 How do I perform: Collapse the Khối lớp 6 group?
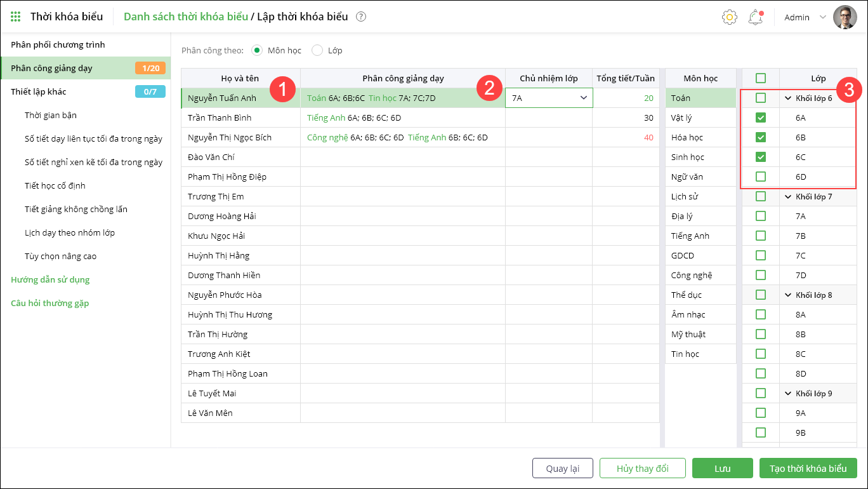pyautogui.click(x=788, y=98)
